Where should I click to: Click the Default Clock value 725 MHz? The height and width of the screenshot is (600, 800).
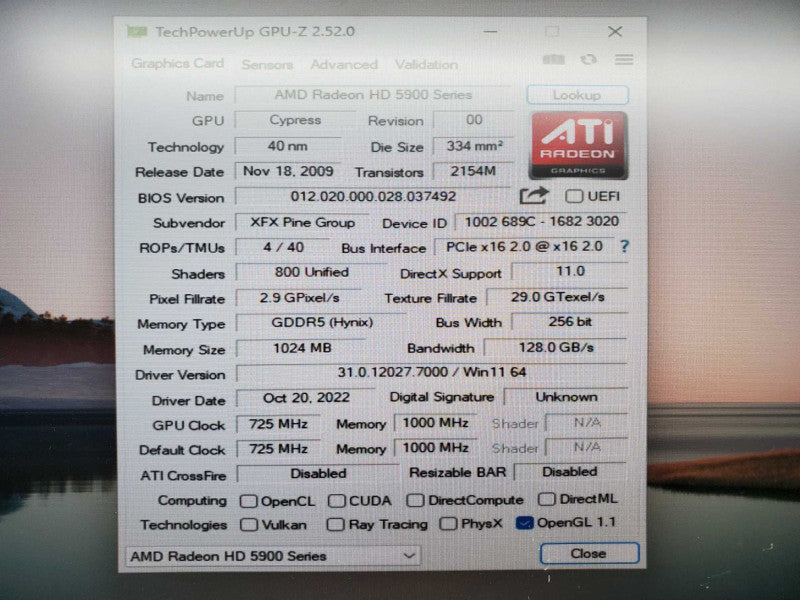(x=279, y=449)
